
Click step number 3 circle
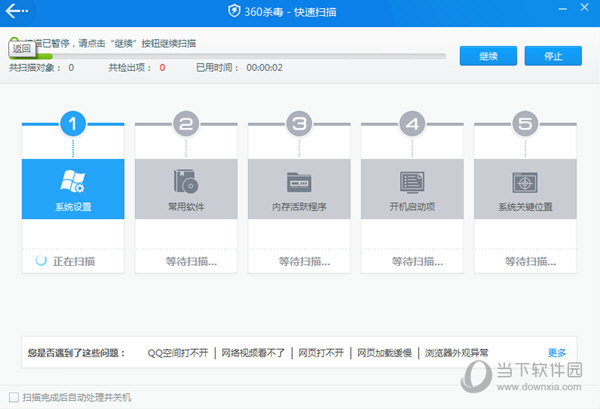(x=299, y=124)
